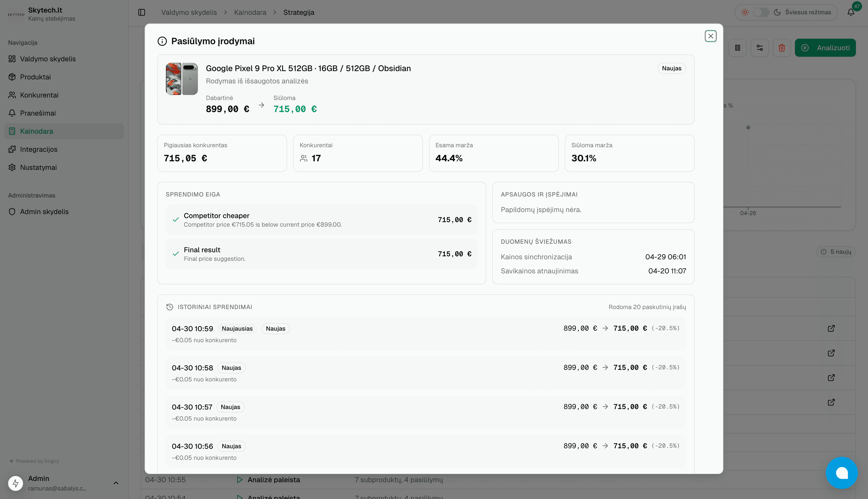The image size is (868, 499).
Task: Open the blue chat widget bubble
Action: pyautogui.click(x=842, y=473)
